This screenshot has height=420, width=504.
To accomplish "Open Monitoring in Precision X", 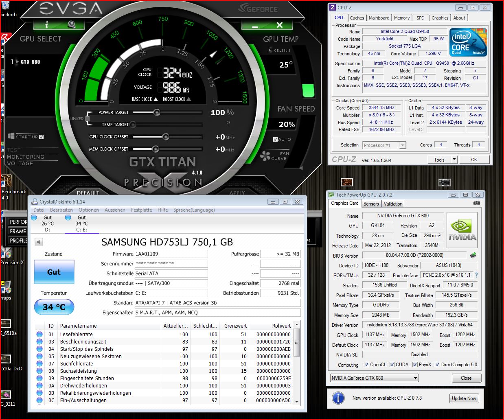I will (x=25, y=157).
